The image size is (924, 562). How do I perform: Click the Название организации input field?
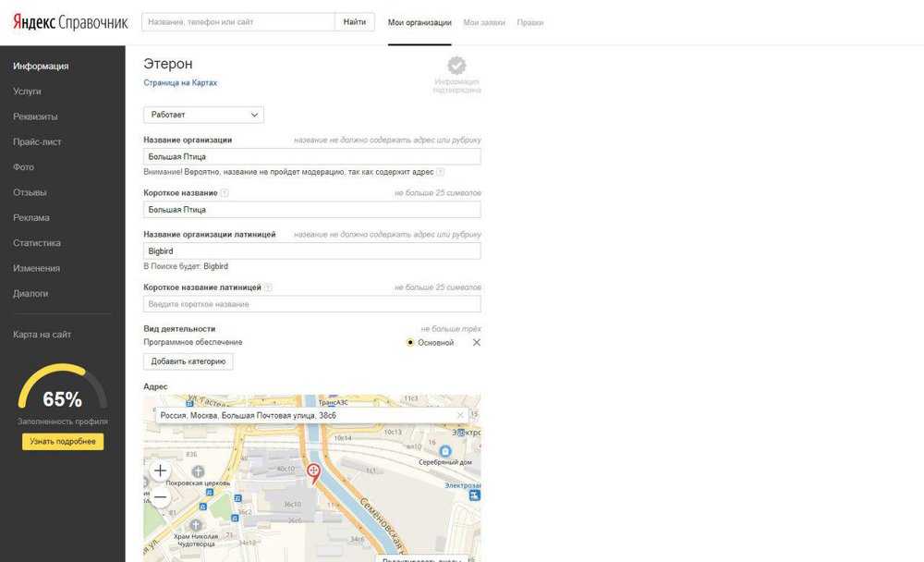pos(311,157)
